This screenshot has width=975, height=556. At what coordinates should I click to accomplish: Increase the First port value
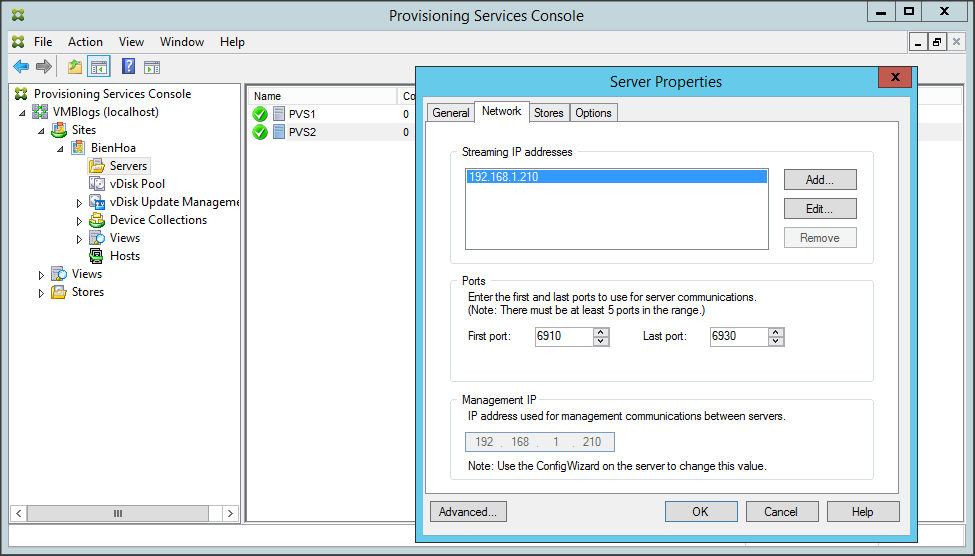601,332
